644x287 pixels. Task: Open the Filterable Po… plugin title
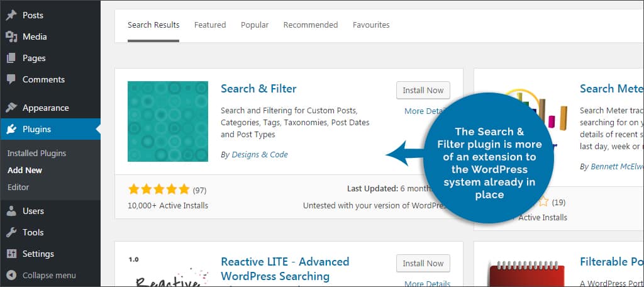pos(611,262)
